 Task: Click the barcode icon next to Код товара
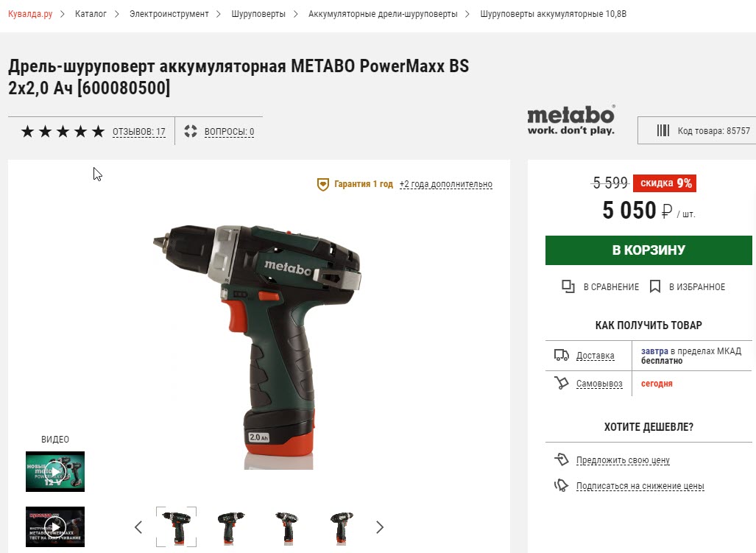(x=663, y=130)
